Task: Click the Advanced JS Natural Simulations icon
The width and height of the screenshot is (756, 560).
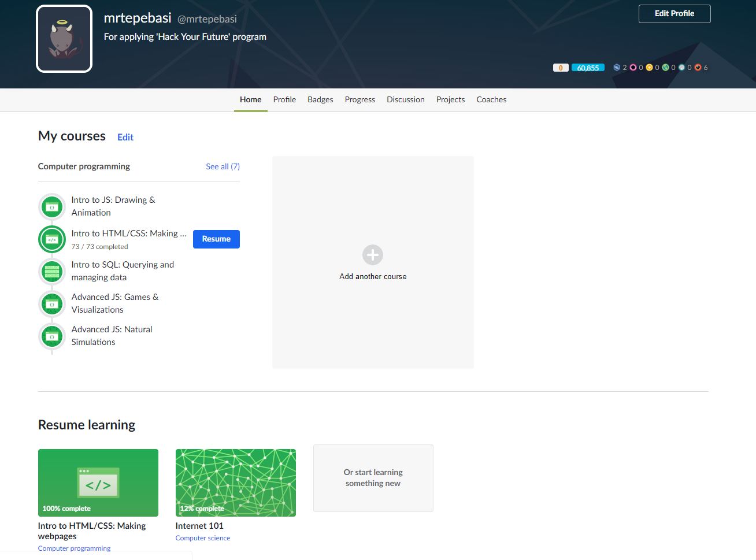Action: 52,336
